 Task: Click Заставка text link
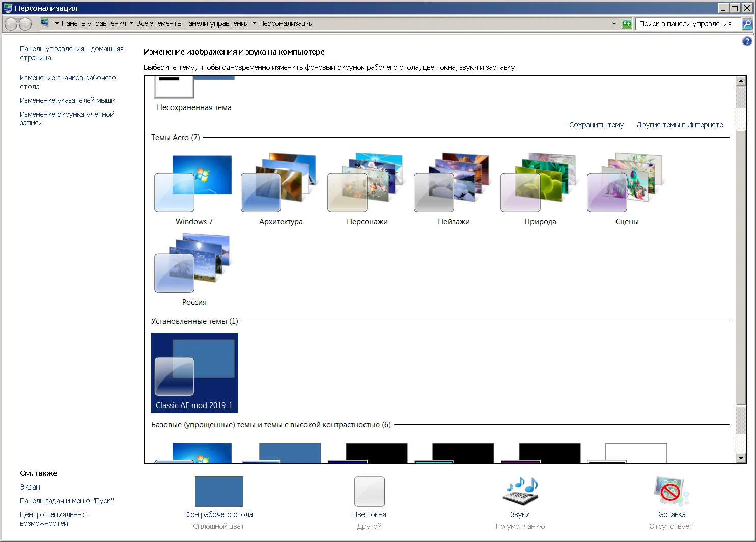[671, 514]
